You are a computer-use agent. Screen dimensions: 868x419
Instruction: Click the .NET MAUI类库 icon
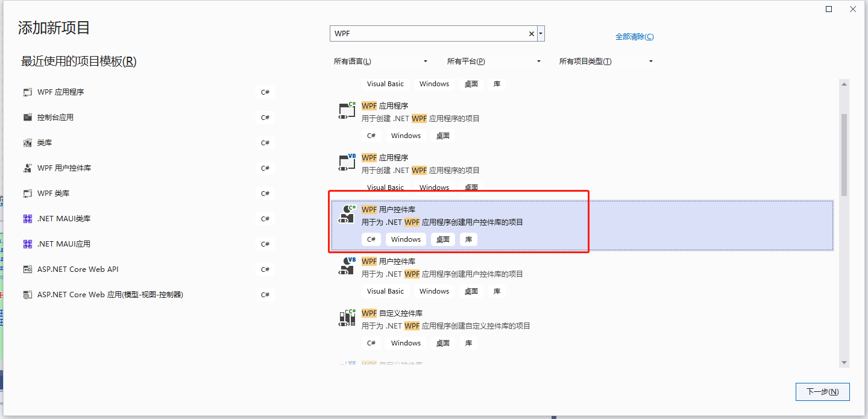(x=27, y=219)
